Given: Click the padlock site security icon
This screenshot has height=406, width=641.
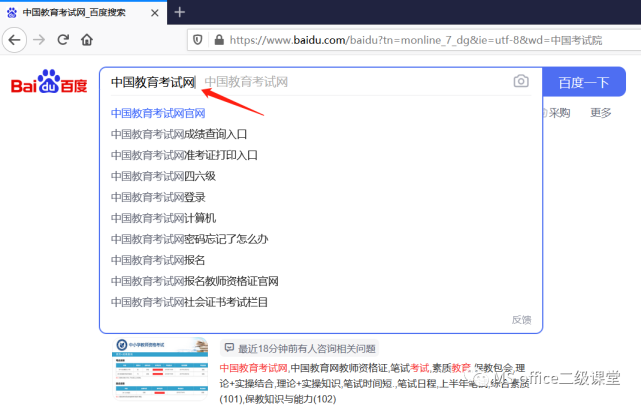Looking at the screenshot, I should [219, 40].
